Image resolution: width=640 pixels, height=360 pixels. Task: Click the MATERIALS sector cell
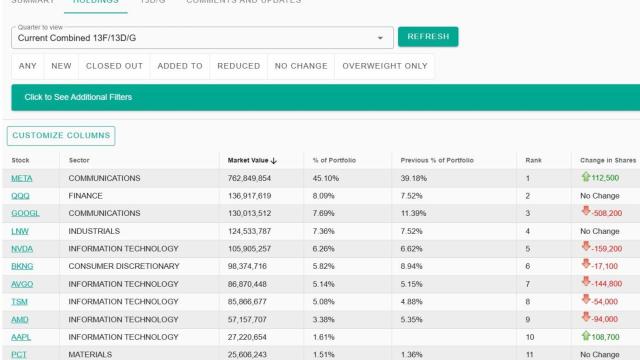[90, 355]
